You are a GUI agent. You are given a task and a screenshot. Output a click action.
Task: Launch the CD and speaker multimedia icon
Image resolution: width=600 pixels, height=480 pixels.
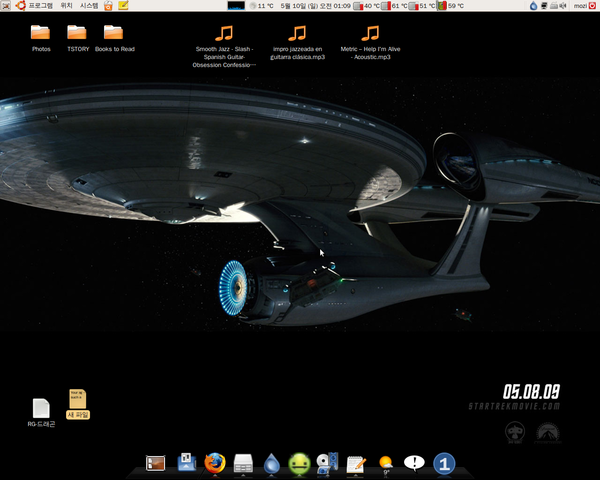(x=328, y=462)
